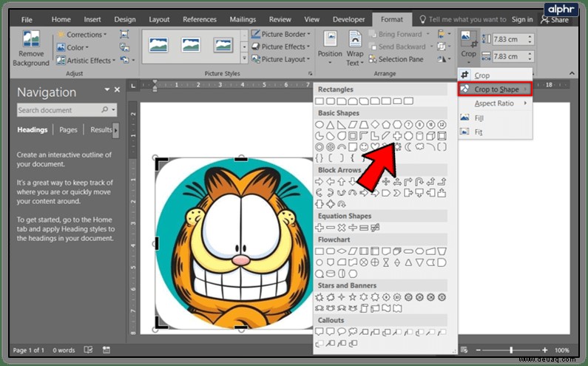Select the isosceles triangle in Basic Shapes
588x366 pixels.
(331, 124)
